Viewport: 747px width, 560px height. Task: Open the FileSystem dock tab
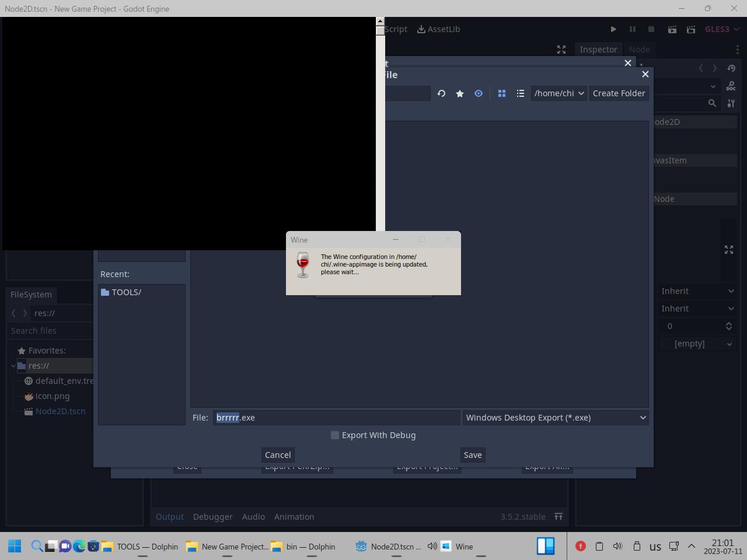[x=31, y=295]
